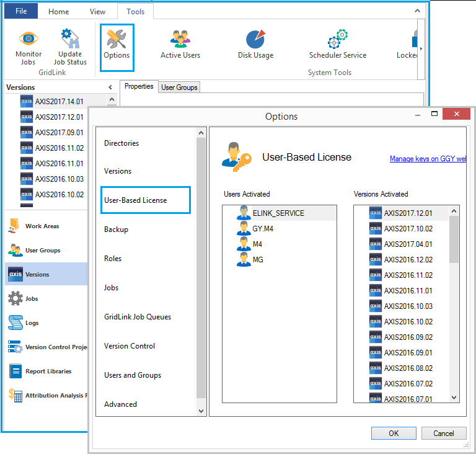Open Disk Usage pie chart icon
This screenshot has height=454, width=476.
(x=255, y=39)
